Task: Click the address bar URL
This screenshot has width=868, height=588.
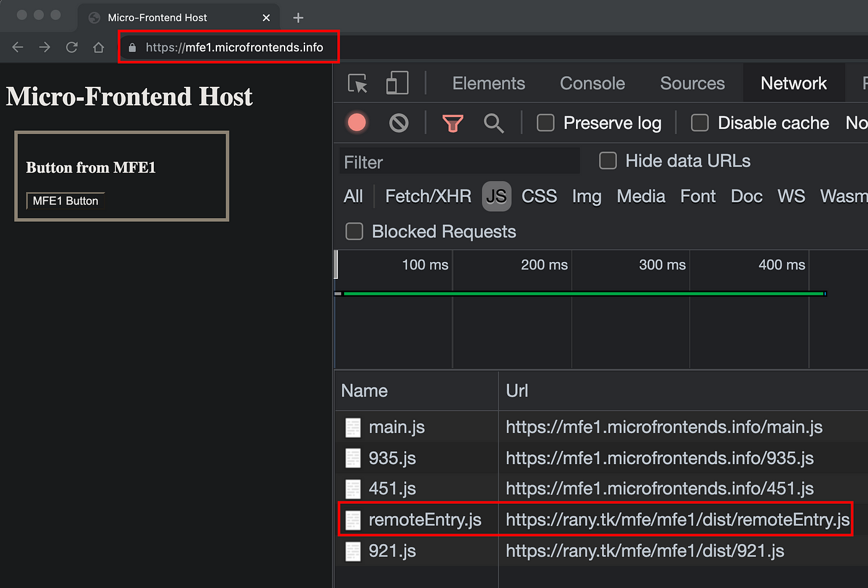Action: point(234,47)
